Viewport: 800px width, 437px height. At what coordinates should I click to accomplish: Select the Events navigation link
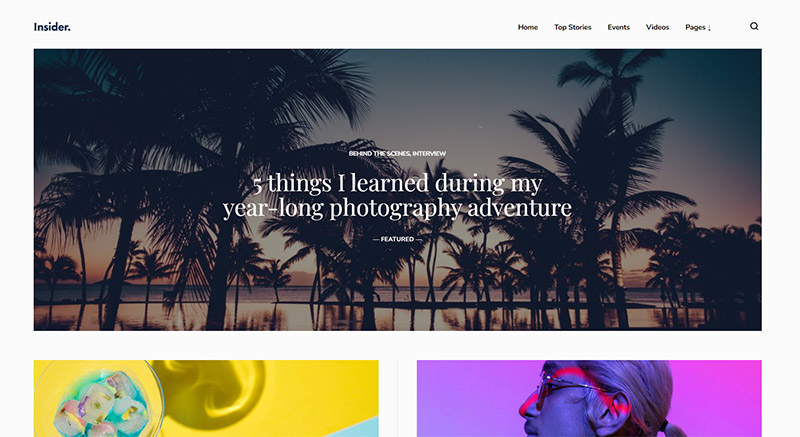[618, 27]
